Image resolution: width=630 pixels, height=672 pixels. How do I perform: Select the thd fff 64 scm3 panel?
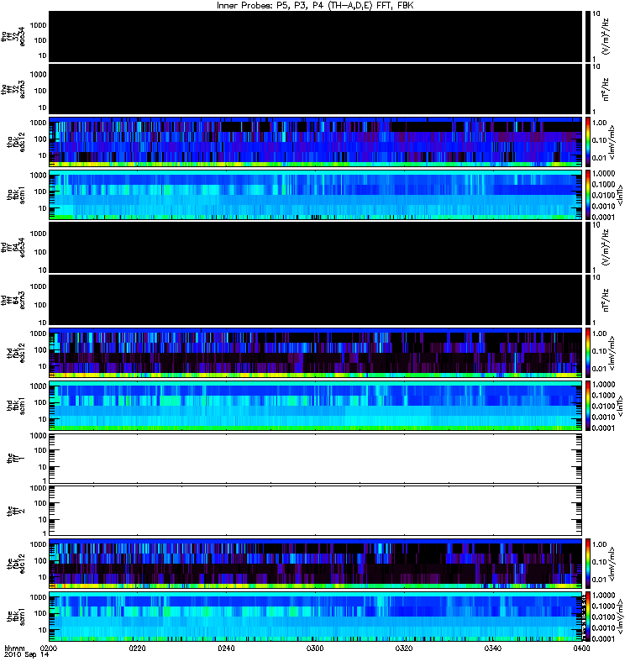pos(316,300)
